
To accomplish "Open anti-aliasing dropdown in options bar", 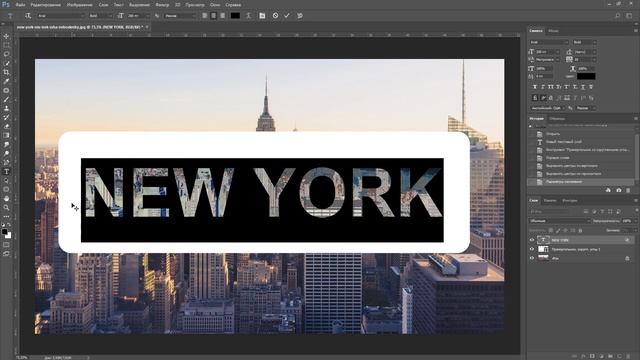I will 180,16.
